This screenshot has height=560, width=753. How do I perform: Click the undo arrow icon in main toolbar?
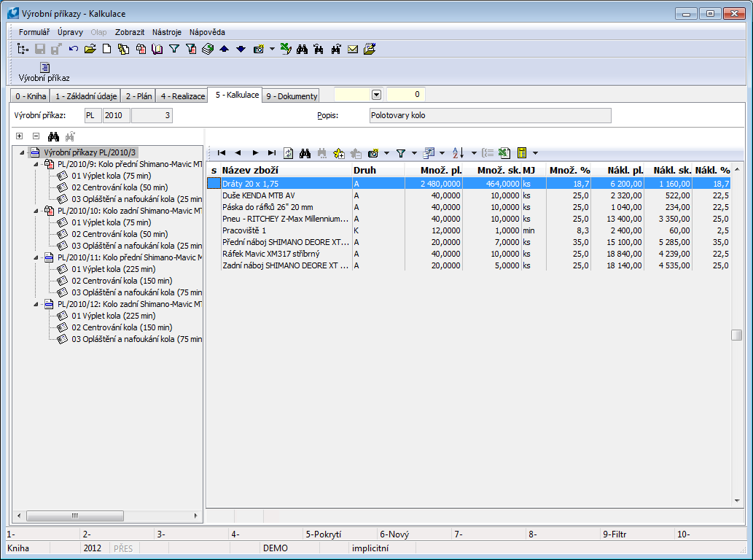74,49
